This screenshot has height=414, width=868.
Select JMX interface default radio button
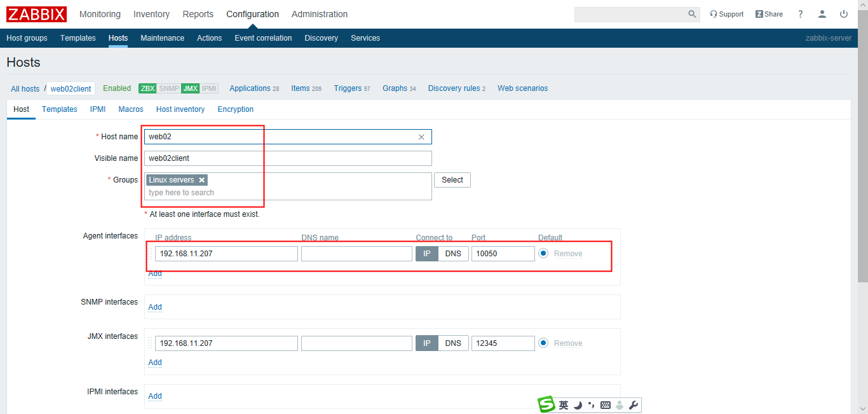point(543,343)
